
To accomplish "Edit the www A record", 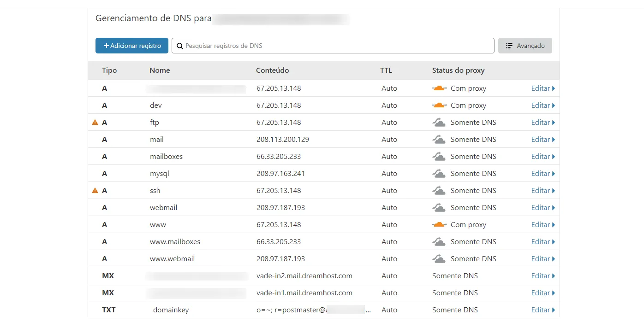I will click(x=543, y=224).
